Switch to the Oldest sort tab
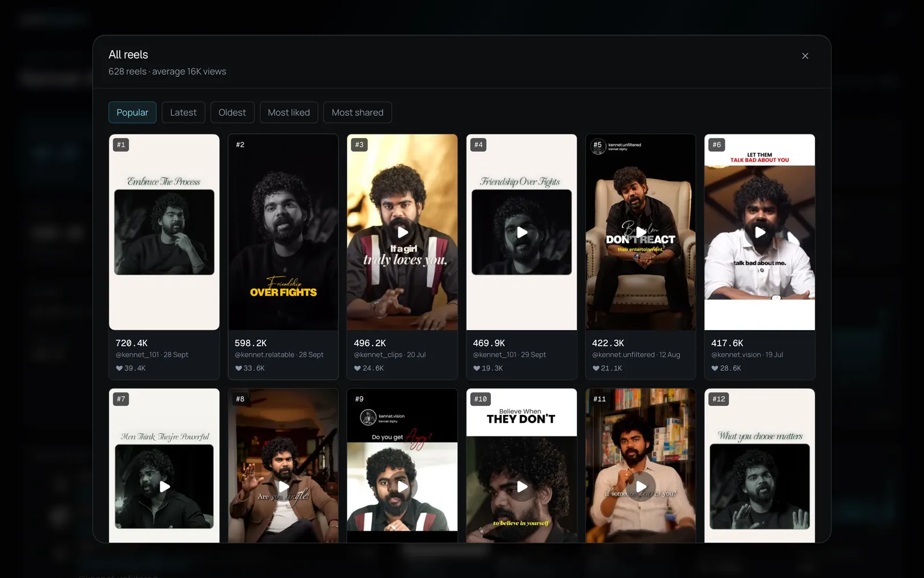Image resolution: width=924 pixels, height=578 pixels. (x=232, y=113)
